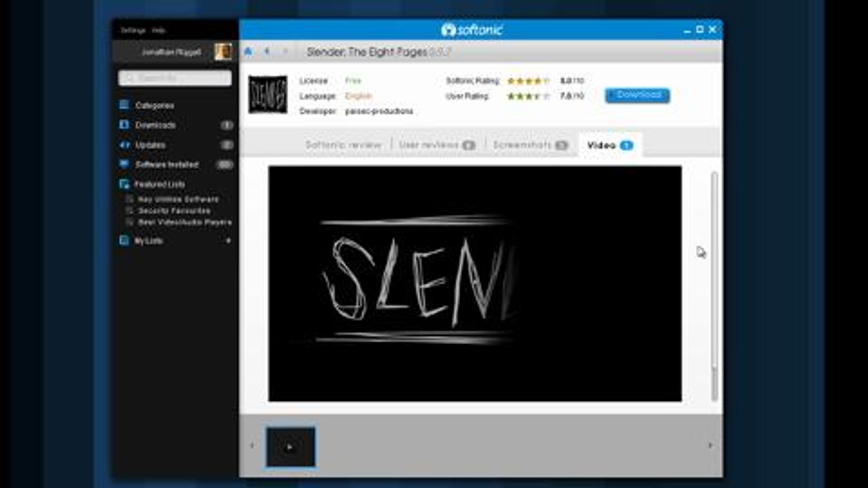
Task: Open the Settings menu
Action: tap(132, 31)
